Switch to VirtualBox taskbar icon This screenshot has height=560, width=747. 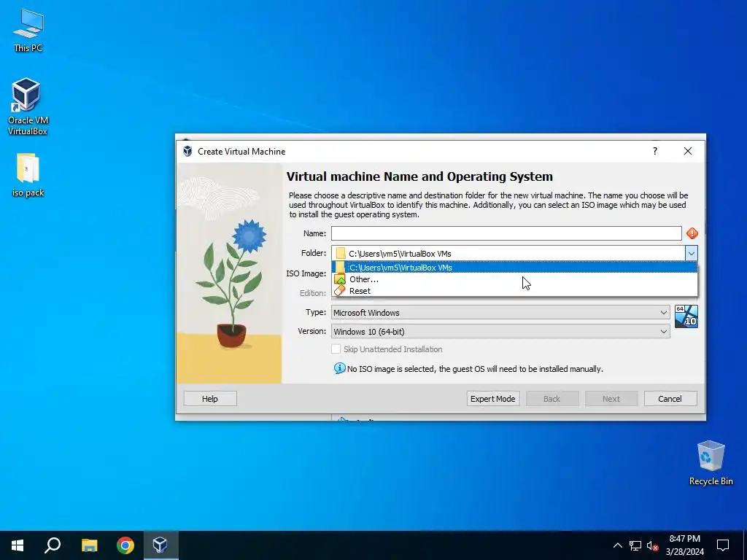point(160,545)
